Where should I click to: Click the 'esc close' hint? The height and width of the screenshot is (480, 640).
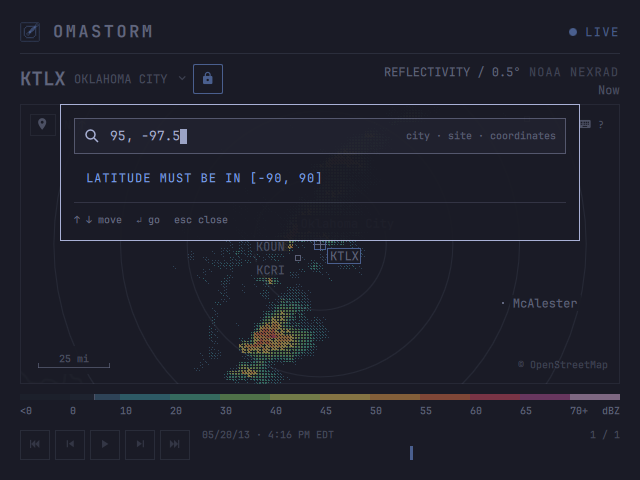(201, 220)
